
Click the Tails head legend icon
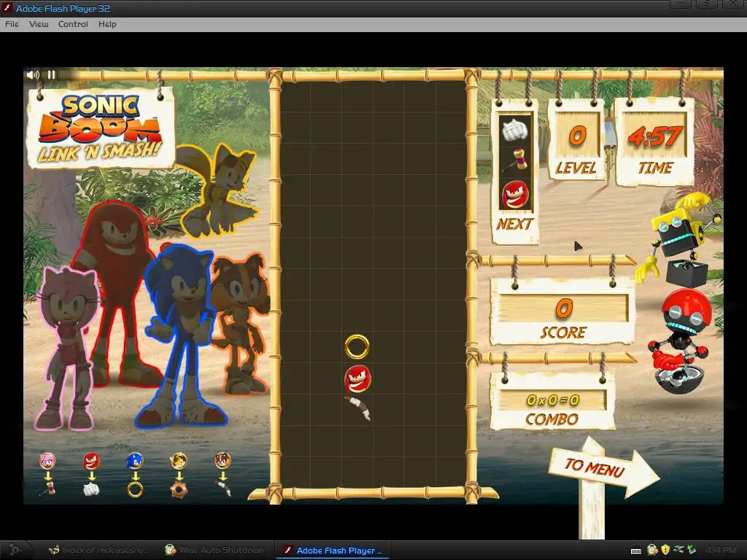179,461
